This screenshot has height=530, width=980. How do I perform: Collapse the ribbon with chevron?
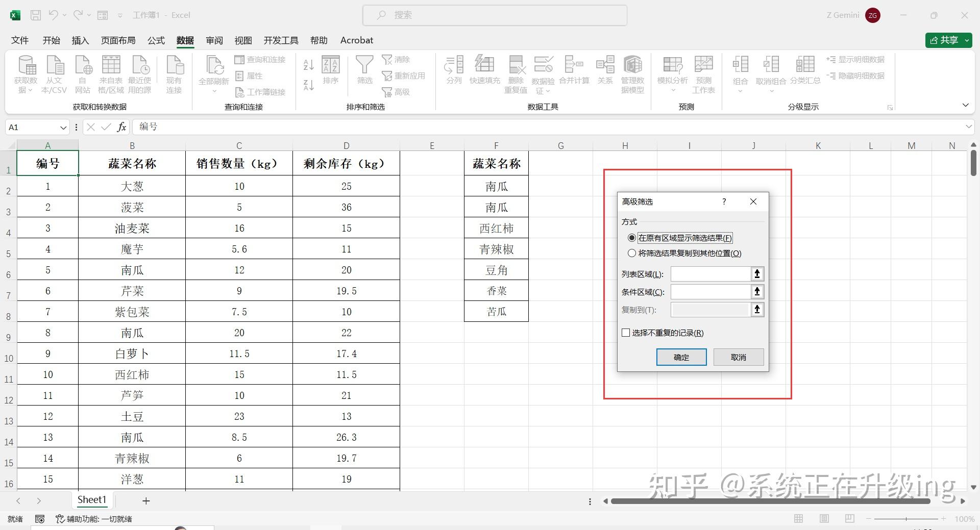pyautogui.click(x=965, y=105)
